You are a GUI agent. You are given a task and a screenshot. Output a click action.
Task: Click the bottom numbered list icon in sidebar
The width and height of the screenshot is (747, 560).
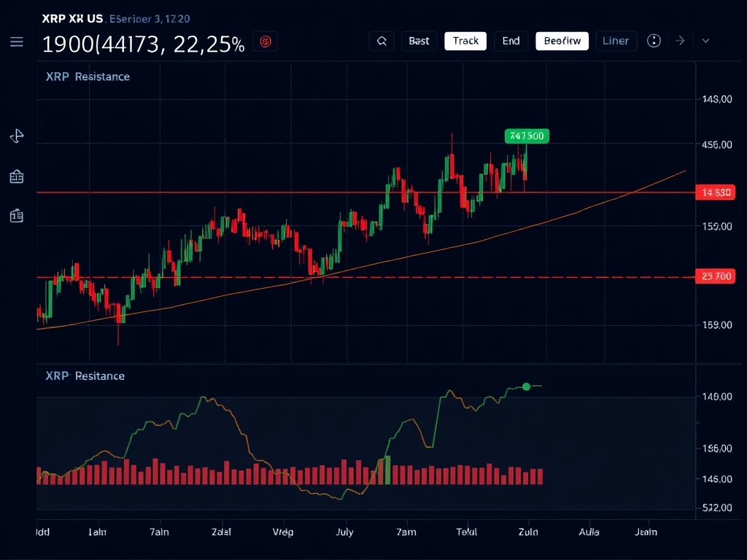click(x=17, y=215)
